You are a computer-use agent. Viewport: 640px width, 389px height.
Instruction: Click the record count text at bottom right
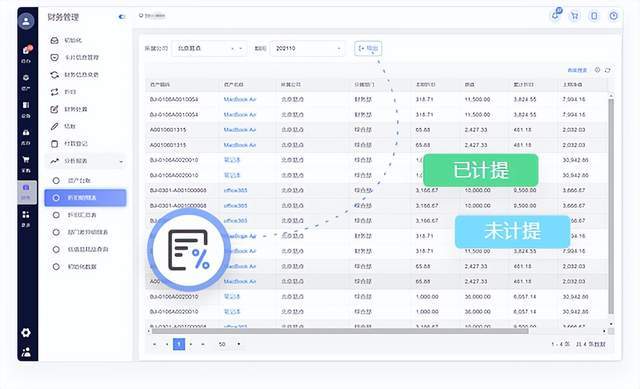(578, 345)
